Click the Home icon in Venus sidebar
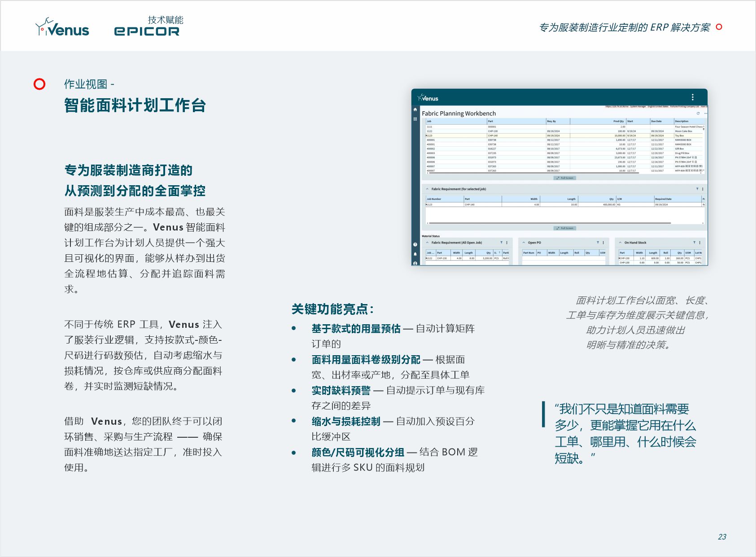The height and width of the screenshot is (557, 756). click(x=415, y=109)
